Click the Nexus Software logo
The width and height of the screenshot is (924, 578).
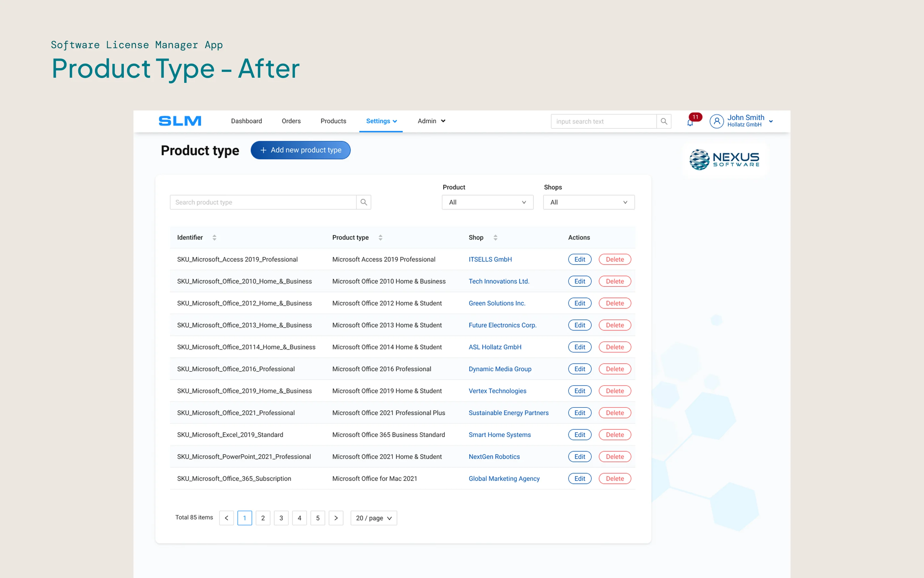pos(725,160)
